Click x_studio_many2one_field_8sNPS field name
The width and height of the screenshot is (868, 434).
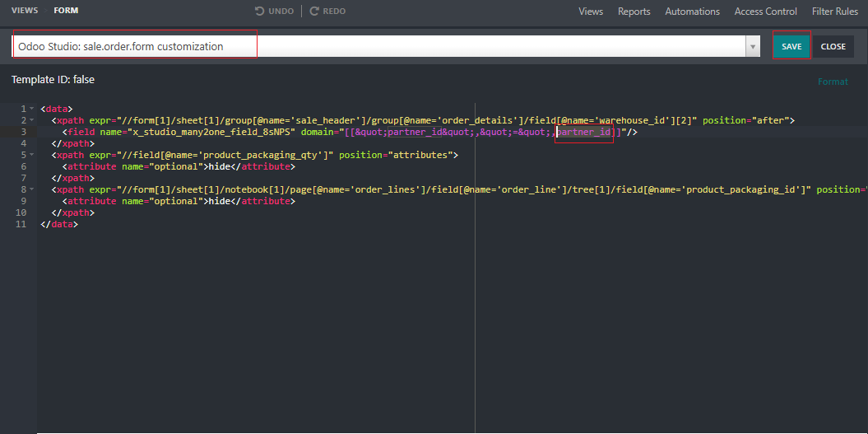point(212,132)
